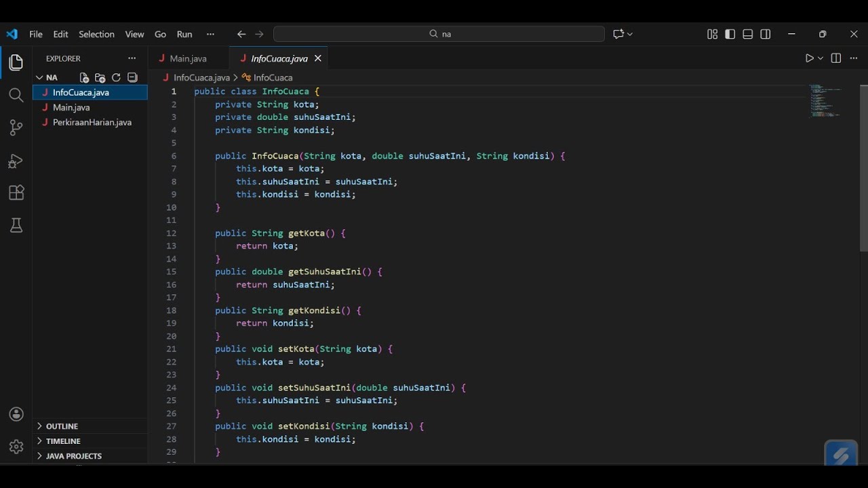Refresh the Explorer file list
This screenshot has width=868, height=488.
(x=116, y=77)
